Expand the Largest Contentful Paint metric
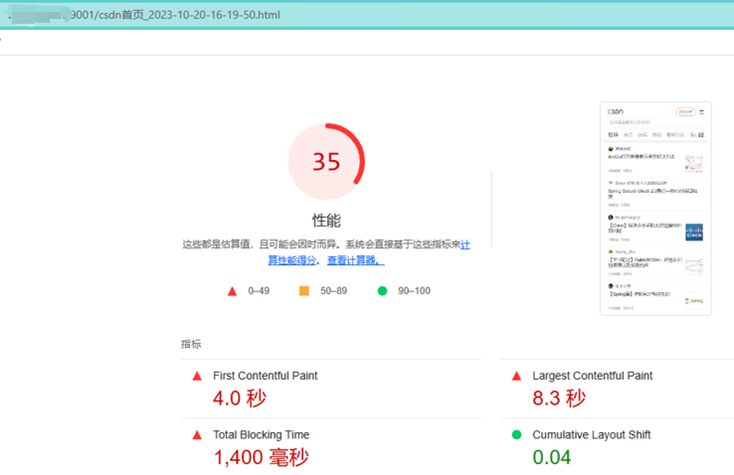The height and width of the screenshot is (475, 734). tap(592, 376)
